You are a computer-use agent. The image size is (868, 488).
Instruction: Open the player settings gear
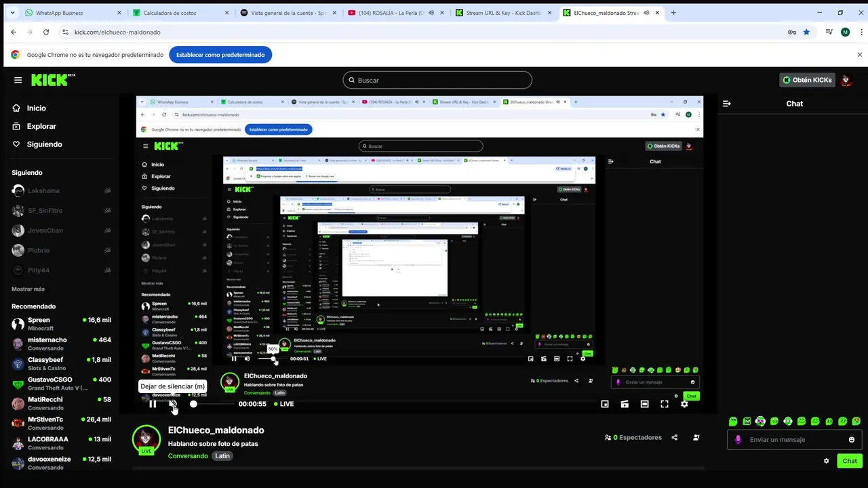click(684, 404)
